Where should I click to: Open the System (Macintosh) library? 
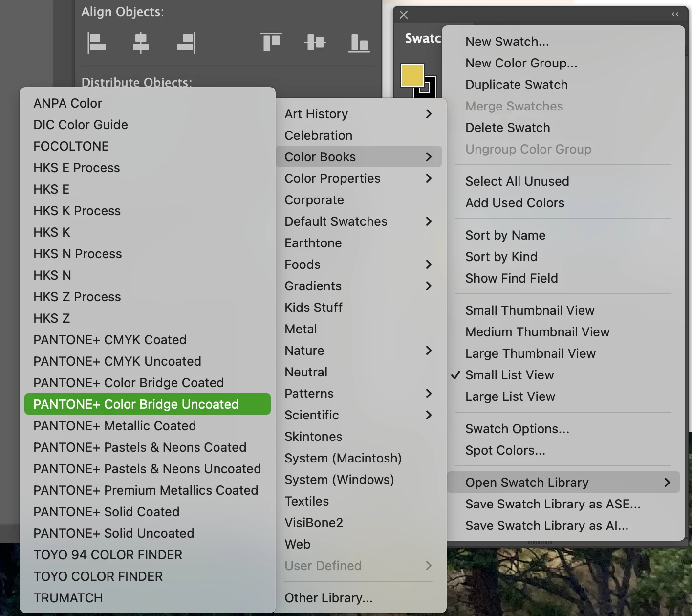359,458
